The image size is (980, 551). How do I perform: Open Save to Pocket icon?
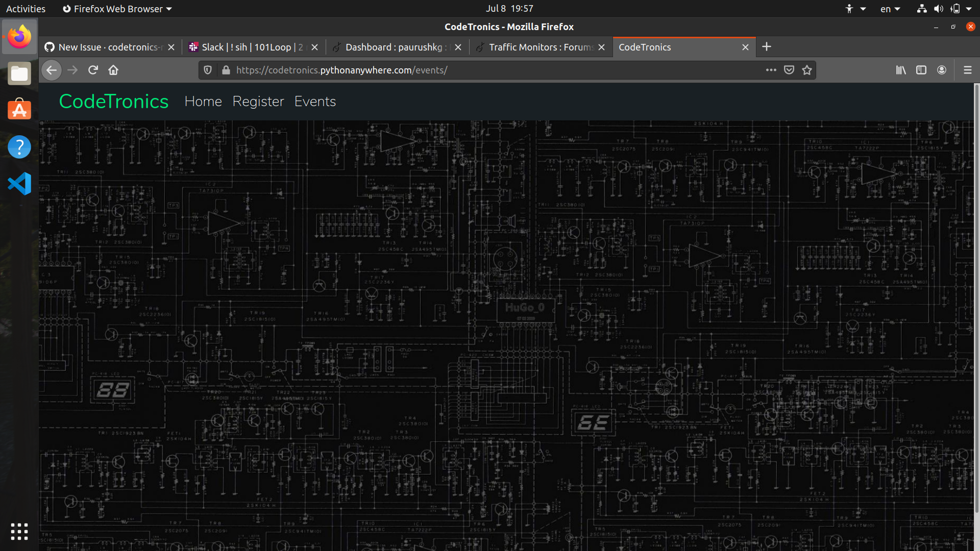click(x=789, y=70)
